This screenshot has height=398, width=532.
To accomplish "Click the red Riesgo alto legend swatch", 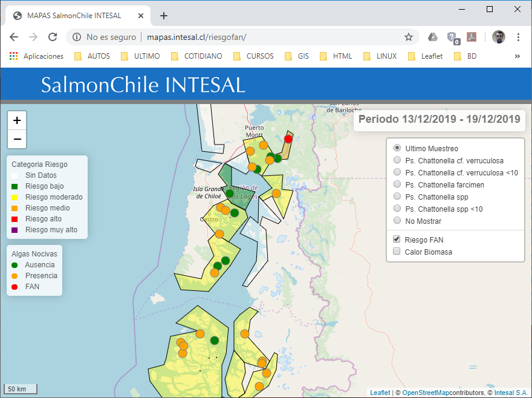I will coord(15,219).
